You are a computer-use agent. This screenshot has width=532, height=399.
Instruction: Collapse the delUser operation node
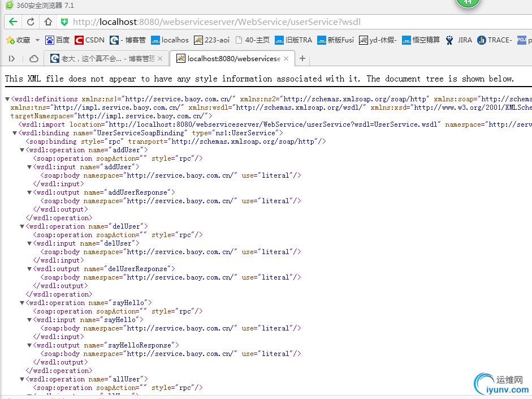tap(22, 226)
